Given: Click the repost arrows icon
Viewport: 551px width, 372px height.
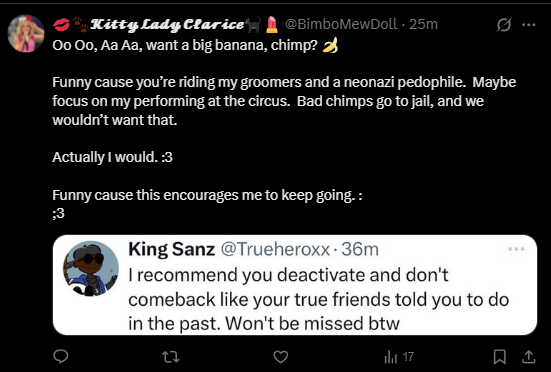Looking at the screenshot, I should click(171, 357).
